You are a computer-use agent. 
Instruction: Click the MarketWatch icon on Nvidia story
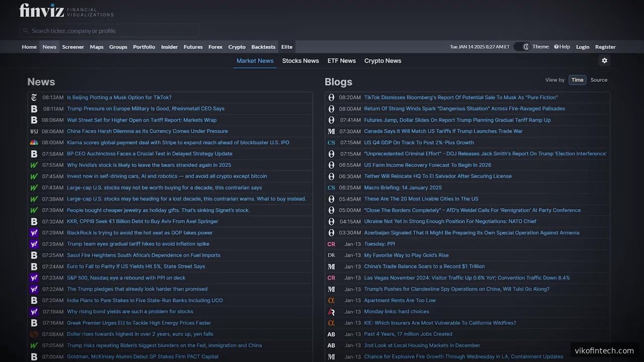(33, 165)
